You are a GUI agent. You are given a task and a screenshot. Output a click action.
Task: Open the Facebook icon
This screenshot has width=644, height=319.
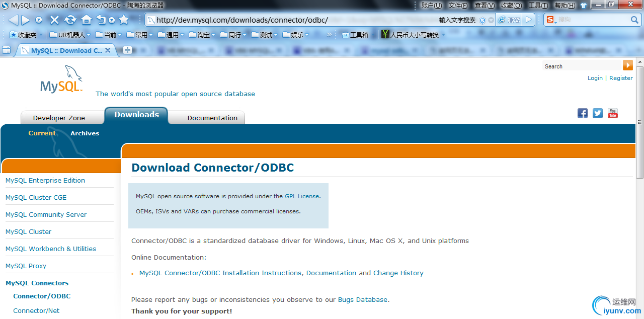pyautogui.click(x=583, y=113)
